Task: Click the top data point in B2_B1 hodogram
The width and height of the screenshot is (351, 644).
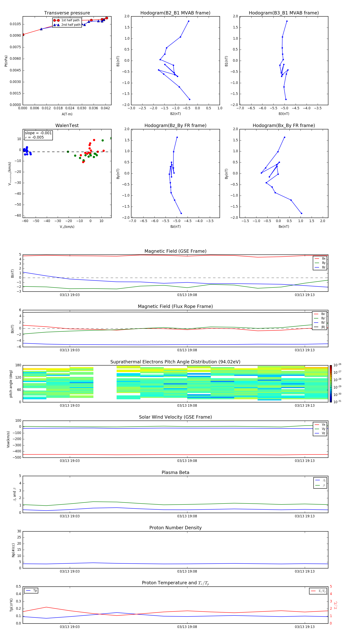Action: coord(188,21)
